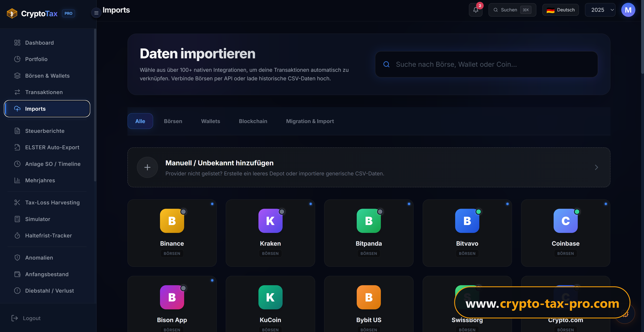Click the Kraken card name
Screen dimensions: 644x332
[270, 243]
